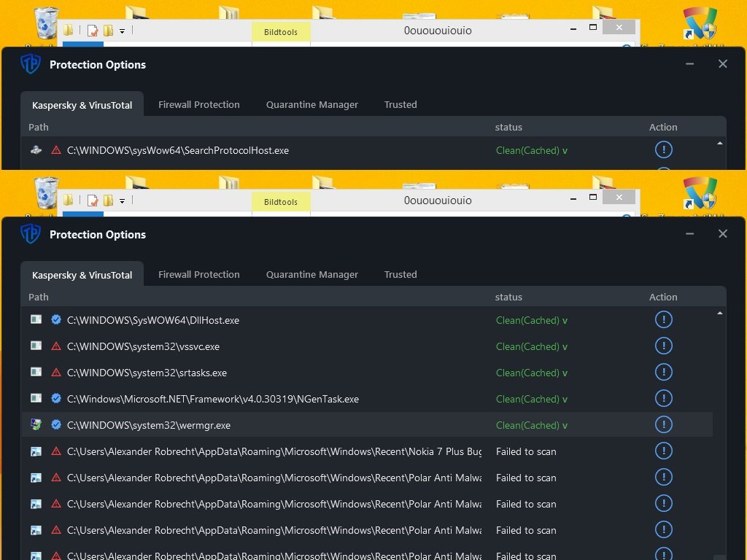747x560 pixels.
Task: Open action info for Nokia 7 Plus entry
Action: (x=664, y=451)
